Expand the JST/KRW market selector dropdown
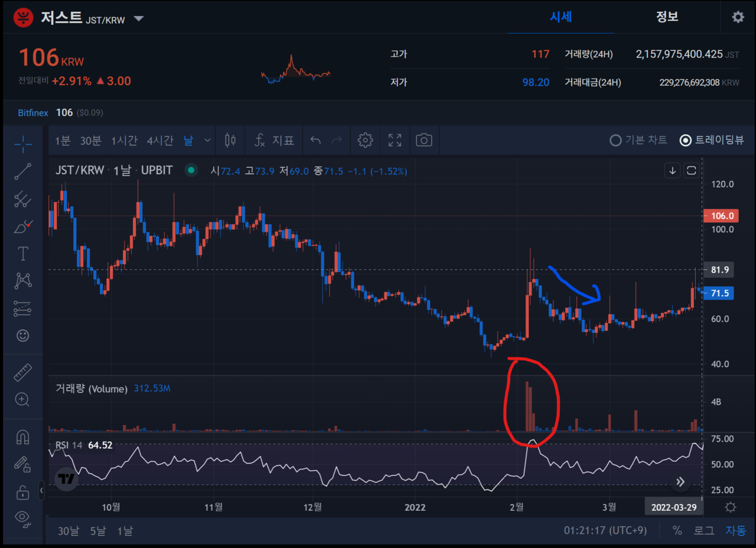The height and width of the screenshot is (548, 756). 139,18
